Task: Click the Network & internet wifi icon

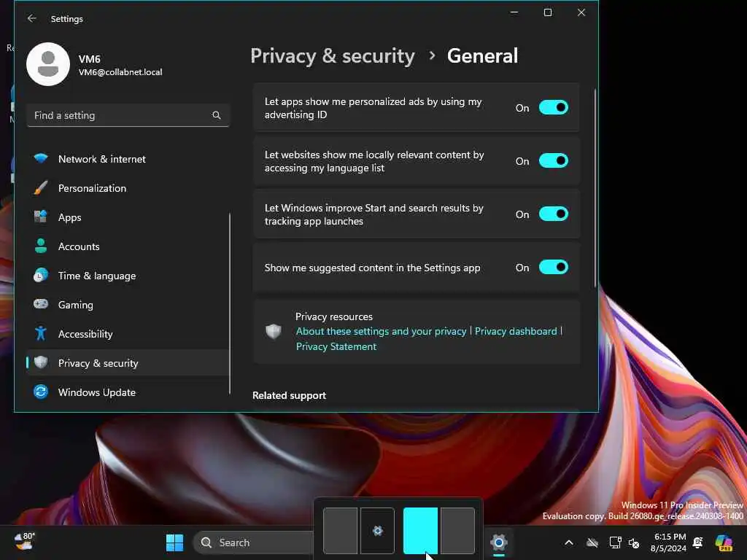Action: click(41, 158)
